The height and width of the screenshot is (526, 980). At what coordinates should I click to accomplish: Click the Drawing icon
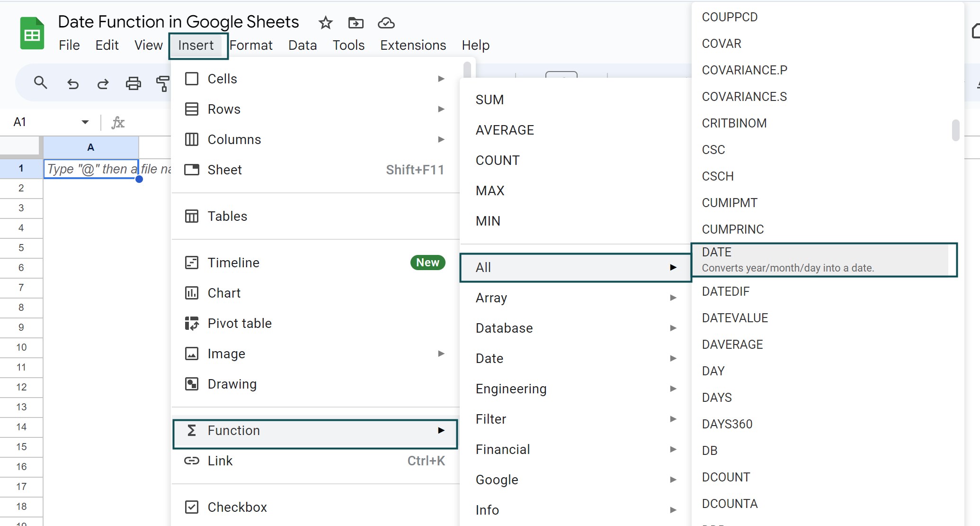[x=192, y=384]
